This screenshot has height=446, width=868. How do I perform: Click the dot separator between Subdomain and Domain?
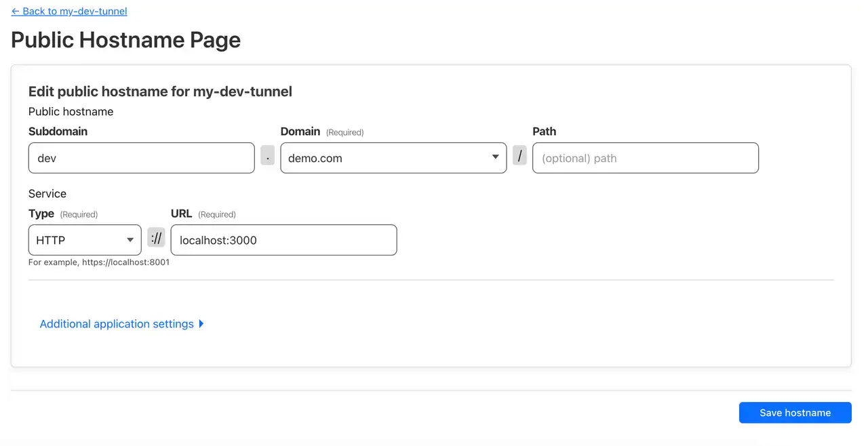coord(267,155)
